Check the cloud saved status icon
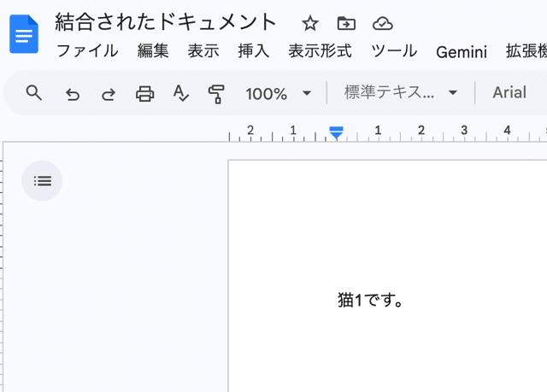 click(383, 24)
